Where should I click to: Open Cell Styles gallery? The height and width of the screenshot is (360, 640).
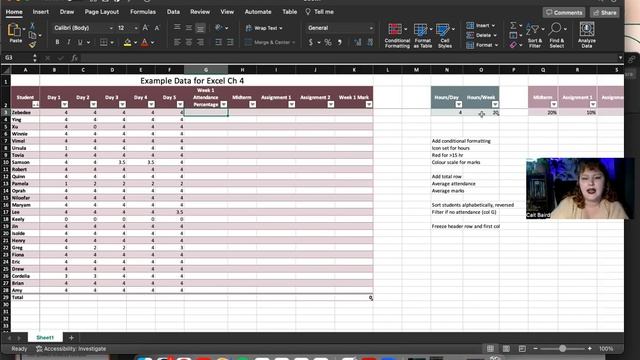(x=445, y=36)
